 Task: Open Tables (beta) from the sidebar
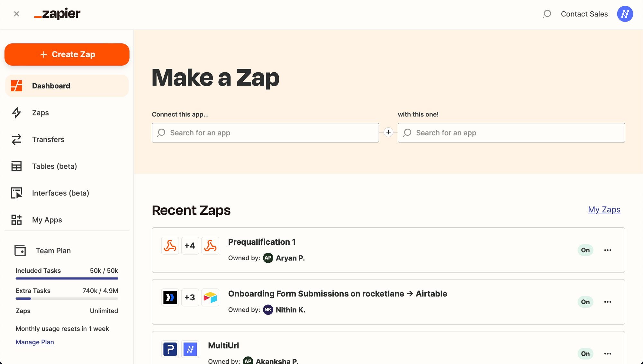pyautogui.click(x=54, y=166)
